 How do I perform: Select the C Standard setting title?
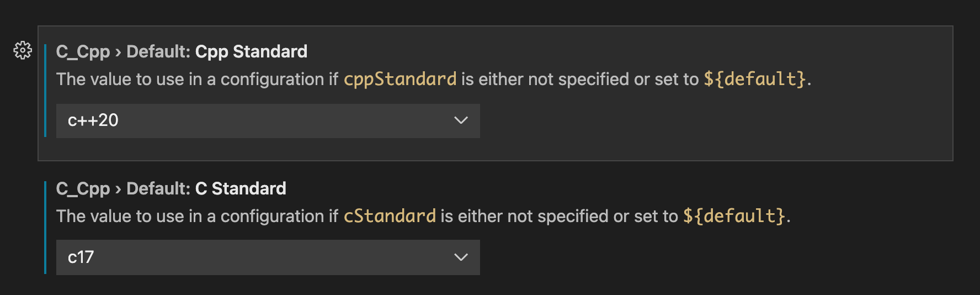(171, 188)
